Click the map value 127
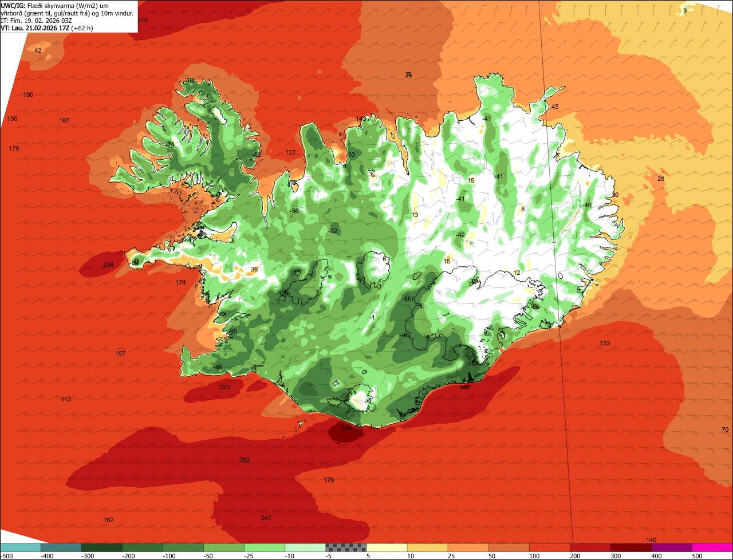This screenshot has width=733, height=560. (x=290, y=152)
